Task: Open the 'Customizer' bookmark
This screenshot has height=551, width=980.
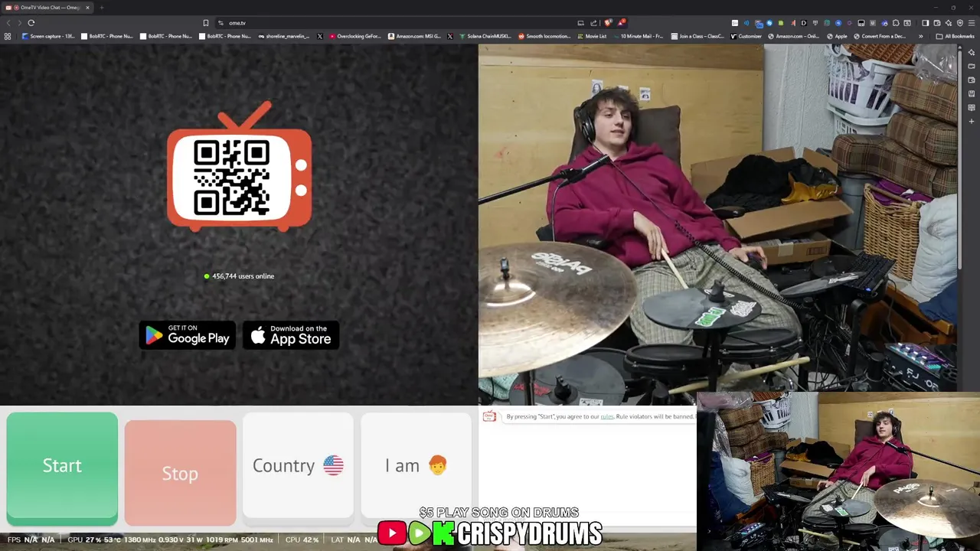Action: (746, 36)
